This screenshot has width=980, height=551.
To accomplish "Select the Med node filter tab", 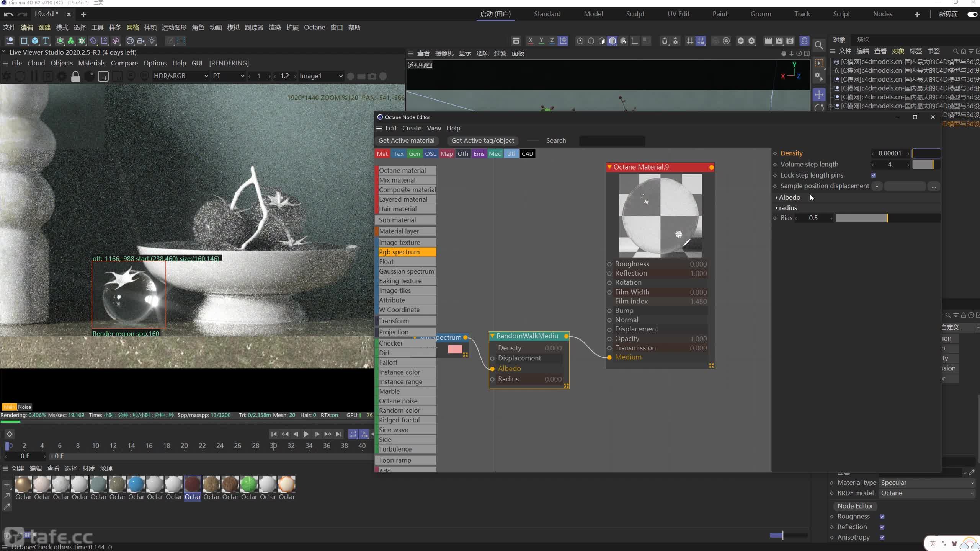I will click(495, 154).
